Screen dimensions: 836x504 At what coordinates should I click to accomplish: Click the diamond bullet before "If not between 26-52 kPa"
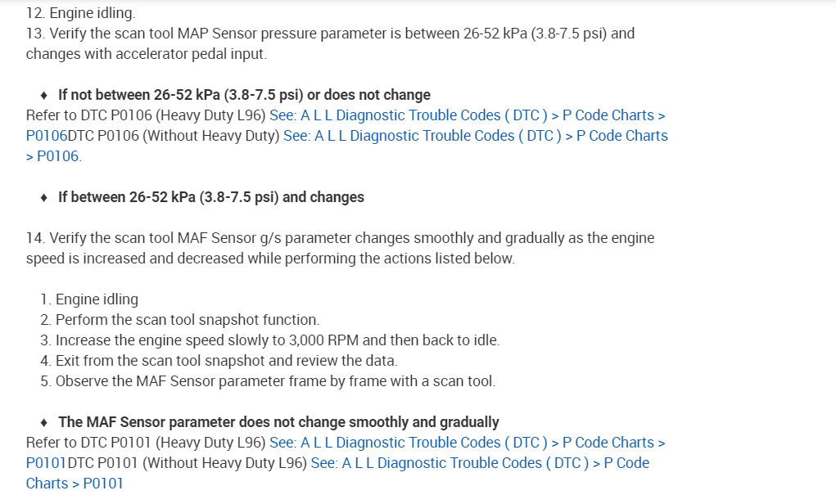[x=44, y=95]
